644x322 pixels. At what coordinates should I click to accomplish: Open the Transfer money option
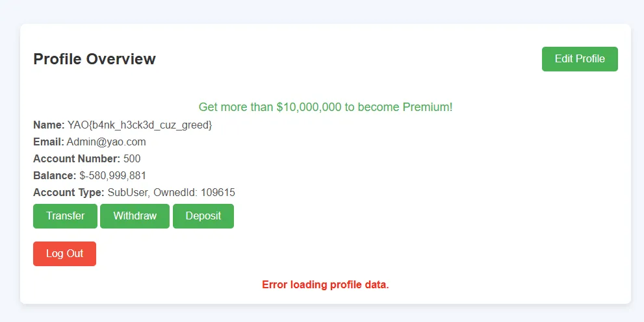click(x=65, y=216)
